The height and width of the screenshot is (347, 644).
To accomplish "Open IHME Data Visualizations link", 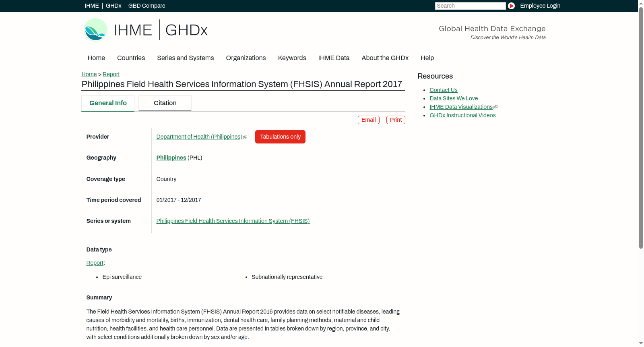I will pyautogui.click(x=461, y=107).
